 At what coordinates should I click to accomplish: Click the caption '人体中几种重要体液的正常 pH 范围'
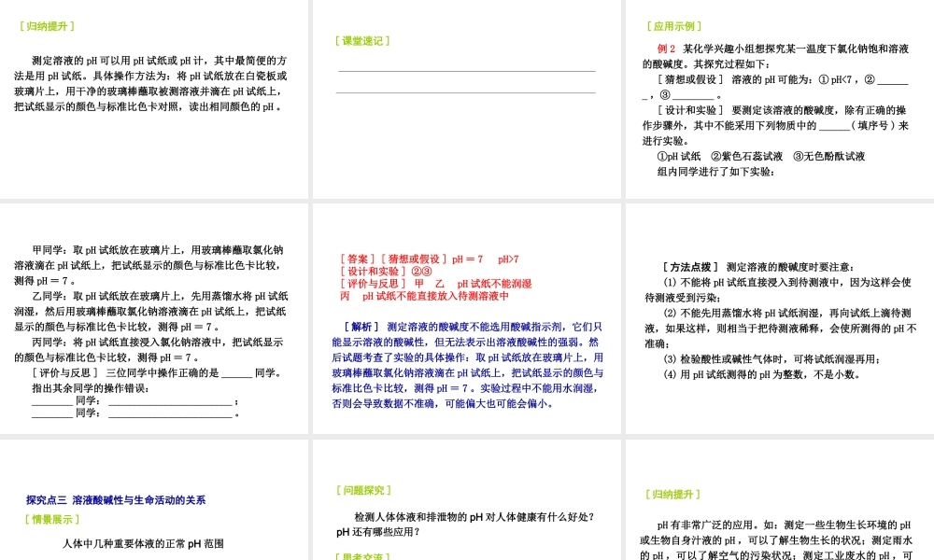click(x=144, y=544)
